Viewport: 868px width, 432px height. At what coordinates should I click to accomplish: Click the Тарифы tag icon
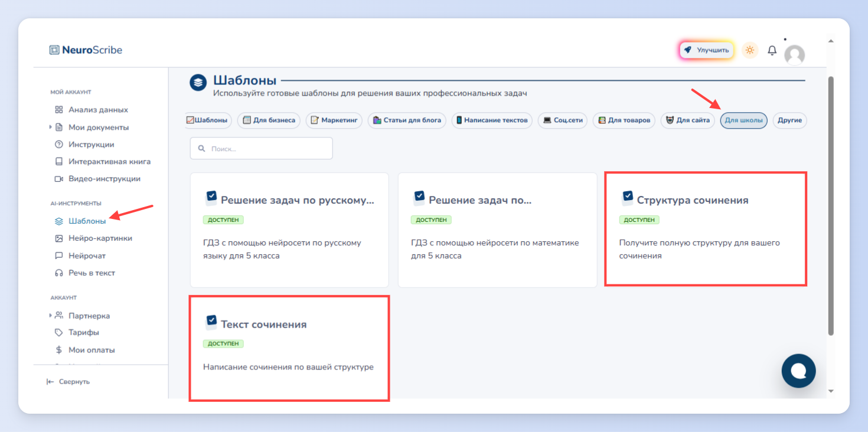(58, 332)
